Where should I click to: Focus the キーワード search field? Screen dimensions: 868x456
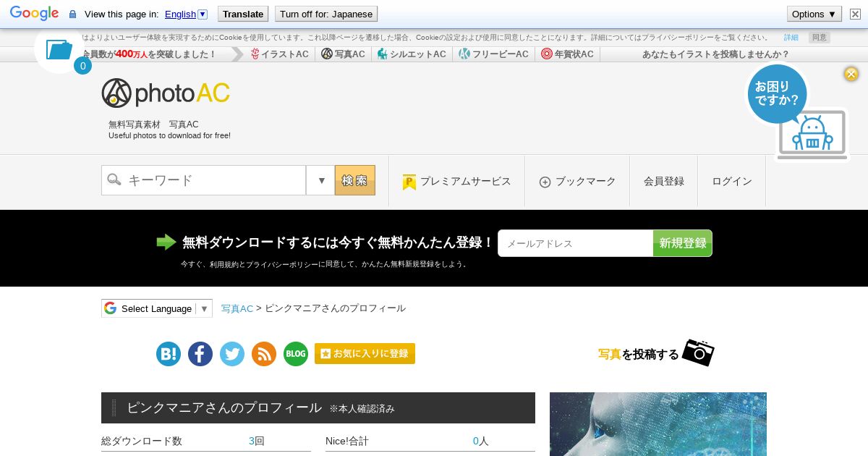204,180
